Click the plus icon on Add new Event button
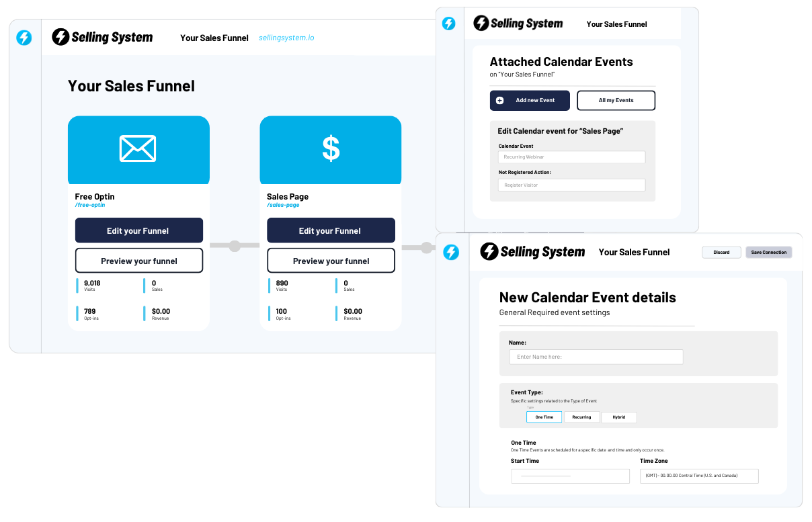812x522 pixels. tap(499, 100)
